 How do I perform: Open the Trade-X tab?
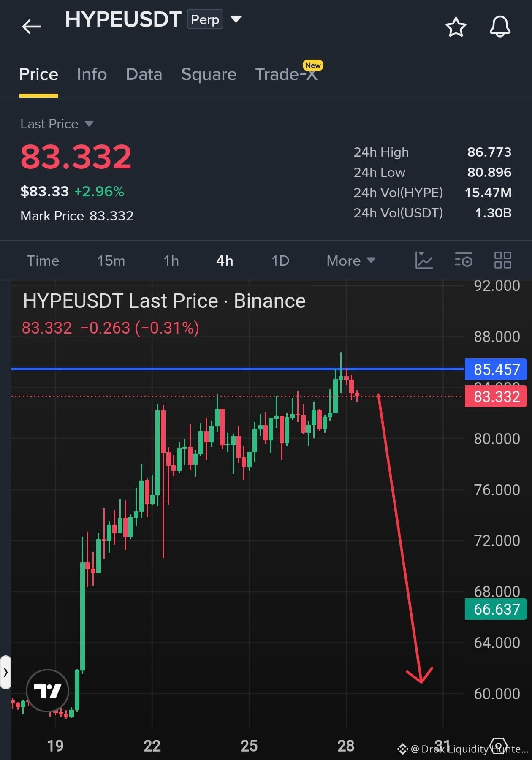(x=286, y=74)
